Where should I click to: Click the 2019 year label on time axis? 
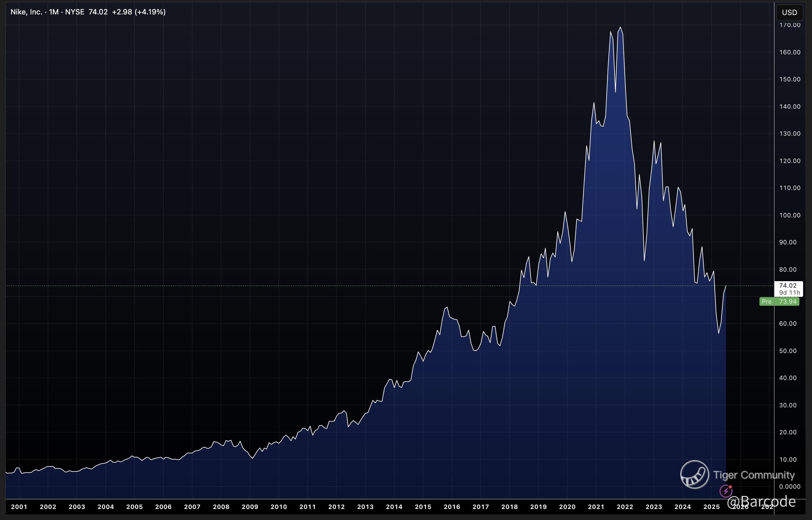tap(538, 507)
